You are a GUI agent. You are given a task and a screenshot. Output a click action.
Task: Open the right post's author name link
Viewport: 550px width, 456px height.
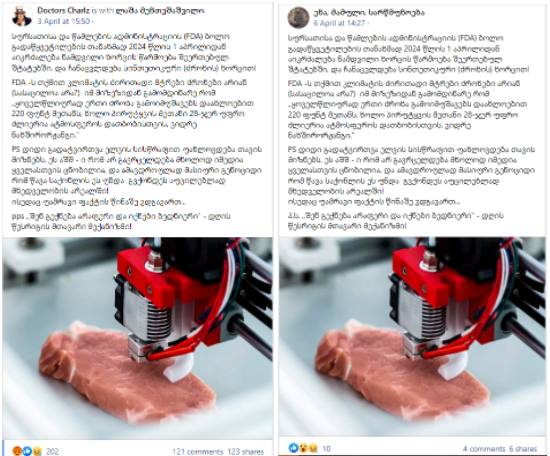pos(369,13)
